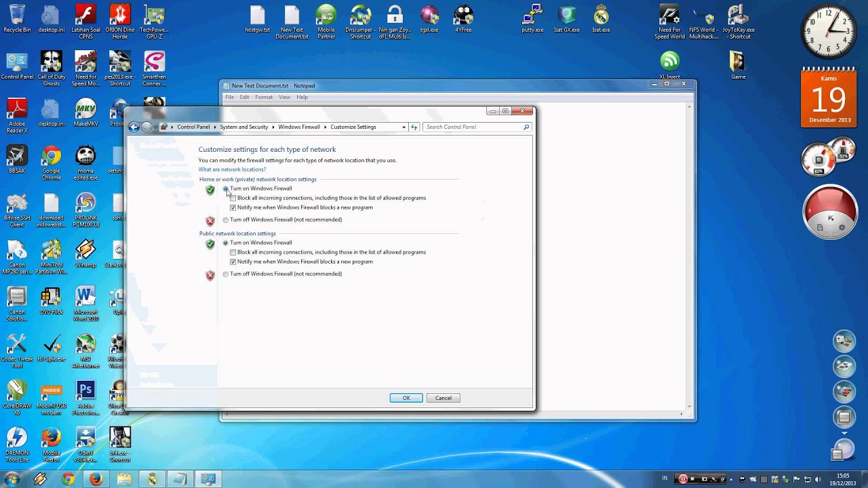Expand arrow after Control Panel breadcrumb
The image size is (868, 488).
215,127
